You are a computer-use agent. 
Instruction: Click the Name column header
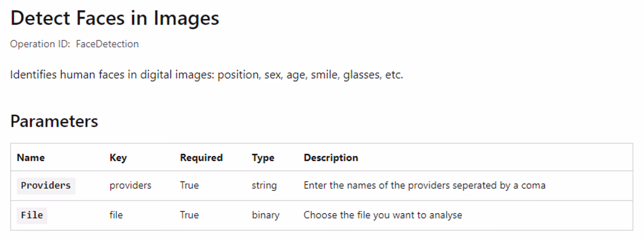31,158
